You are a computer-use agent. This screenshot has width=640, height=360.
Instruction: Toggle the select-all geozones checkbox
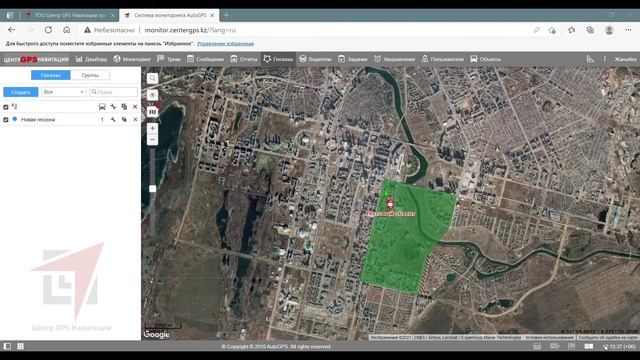(x=6, y=107)
